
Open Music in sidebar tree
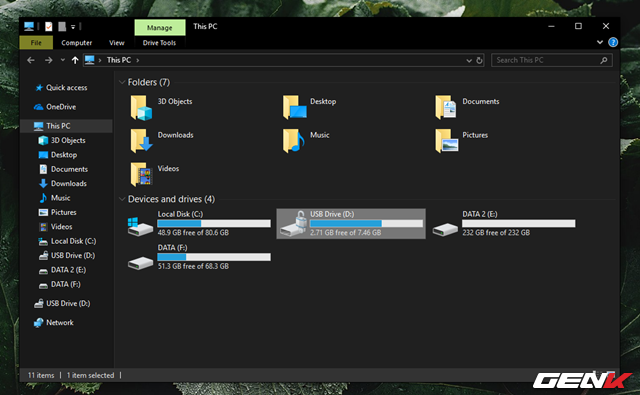tap(54, 198)
